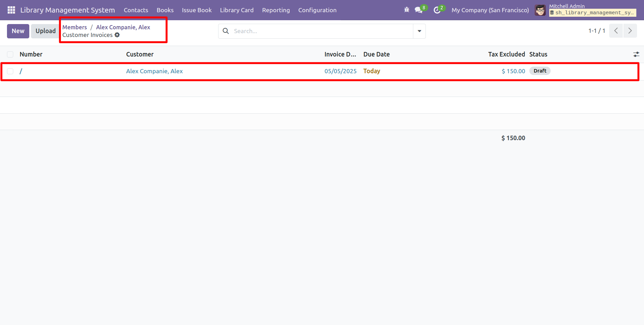Click the search magnifier icon
This screenshot has width=644, height=325.
pos(226,31)
